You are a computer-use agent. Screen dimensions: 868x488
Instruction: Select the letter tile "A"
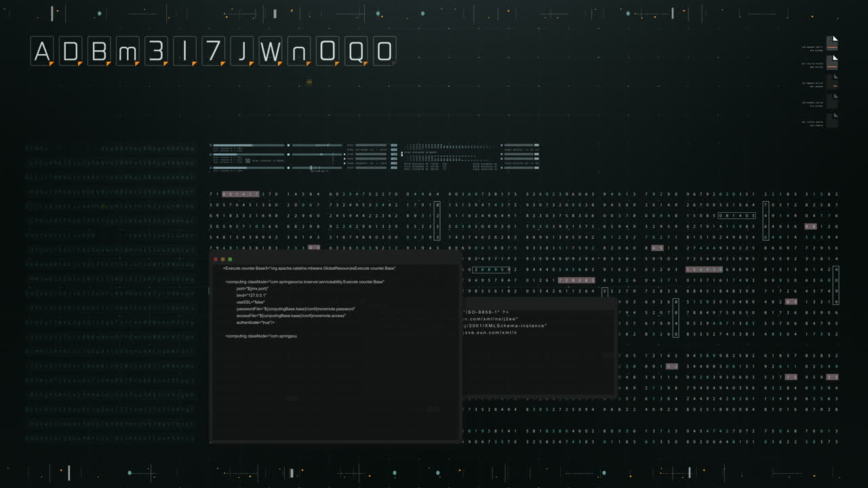[42, 52]
